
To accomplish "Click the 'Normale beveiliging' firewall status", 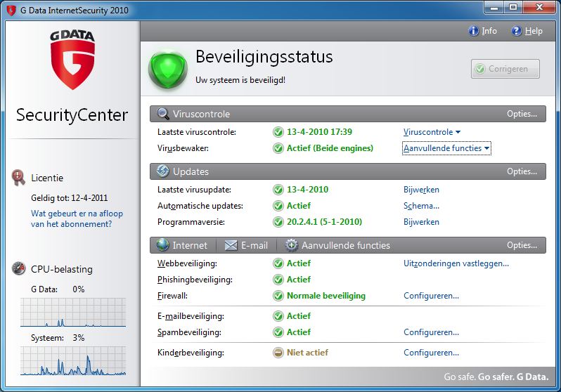I will pos(326,296).
